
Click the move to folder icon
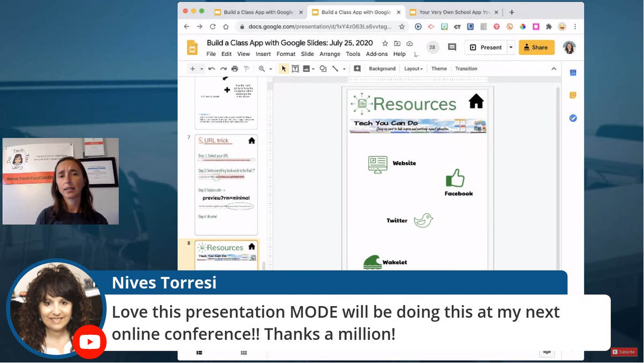[397, 43]
